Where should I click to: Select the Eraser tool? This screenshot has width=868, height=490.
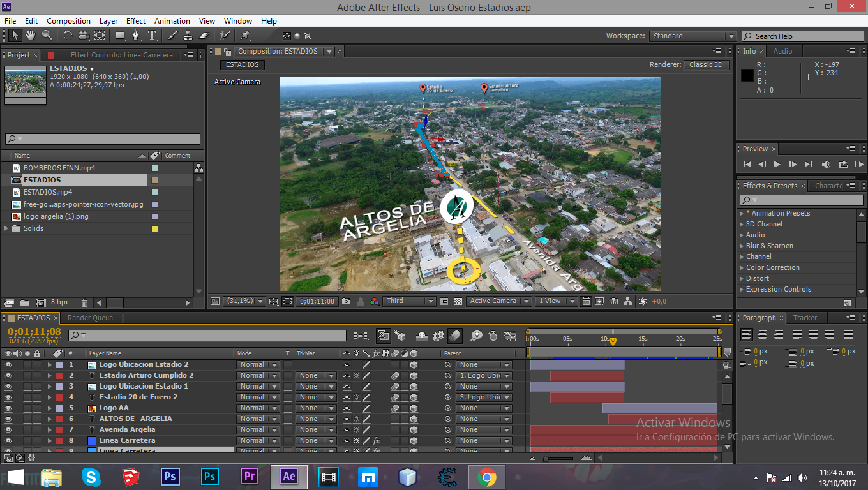(204, 36)
